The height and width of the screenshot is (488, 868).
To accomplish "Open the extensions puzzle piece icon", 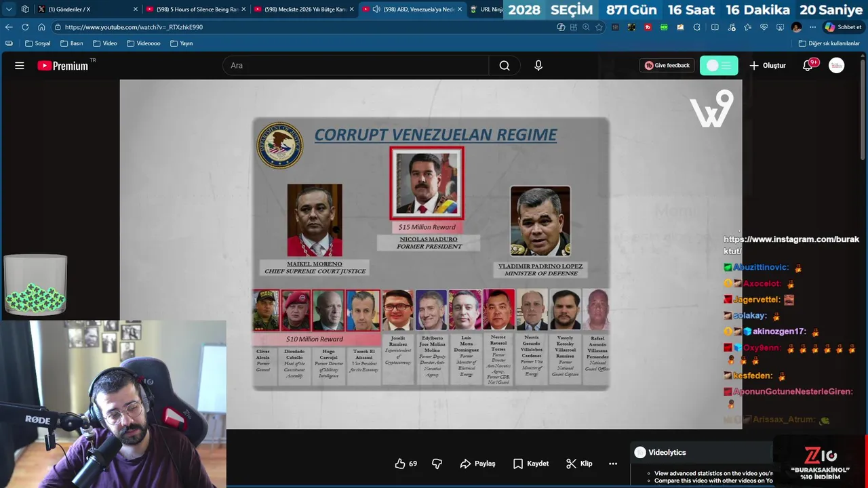I will click(x=696, y=27).
